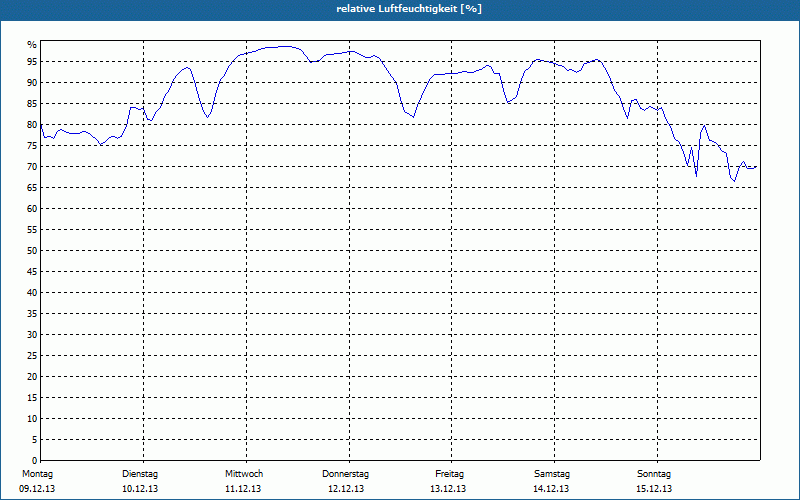Click the y-axis value '85'
Screen dimensions: 800x500
click(32, 104)
